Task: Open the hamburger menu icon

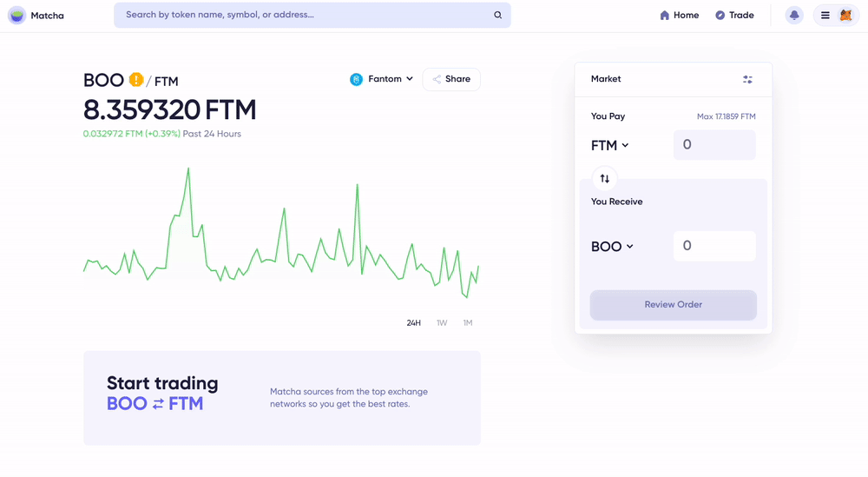Action: pos(825,15)
